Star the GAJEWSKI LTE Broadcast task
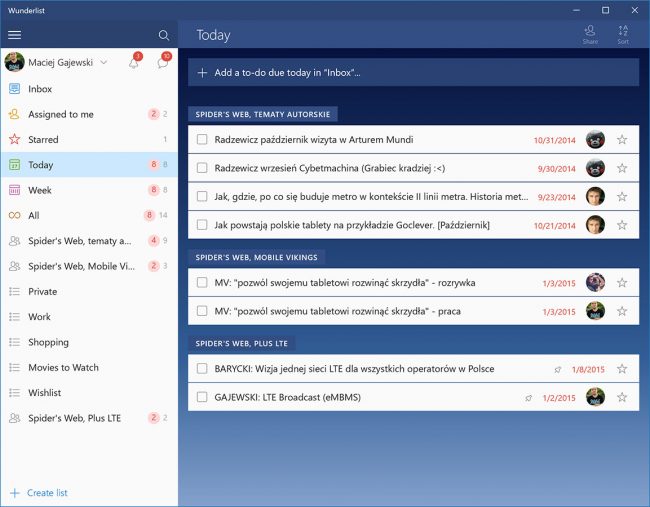The height and width of the screenshot is (507, 650). click(x=622, y=397)
